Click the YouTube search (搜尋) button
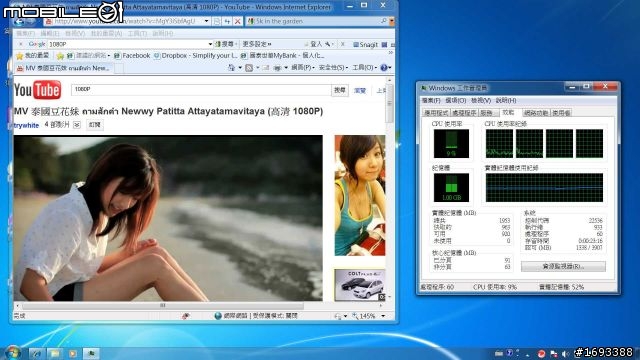Viewport: 640px width, 360px height. pyautogui.click(x=340, y=90)
